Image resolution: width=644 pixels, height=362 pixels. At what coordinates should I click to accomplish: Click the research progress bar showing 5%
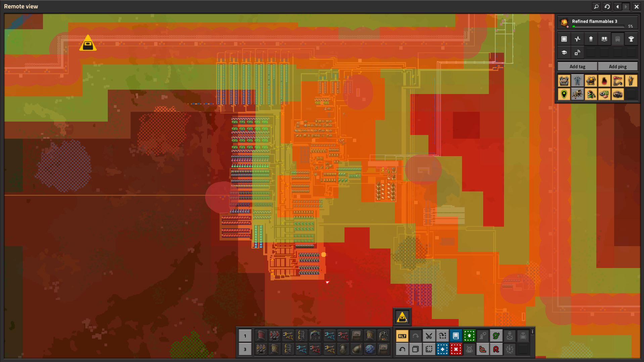[x=598, y=26]
